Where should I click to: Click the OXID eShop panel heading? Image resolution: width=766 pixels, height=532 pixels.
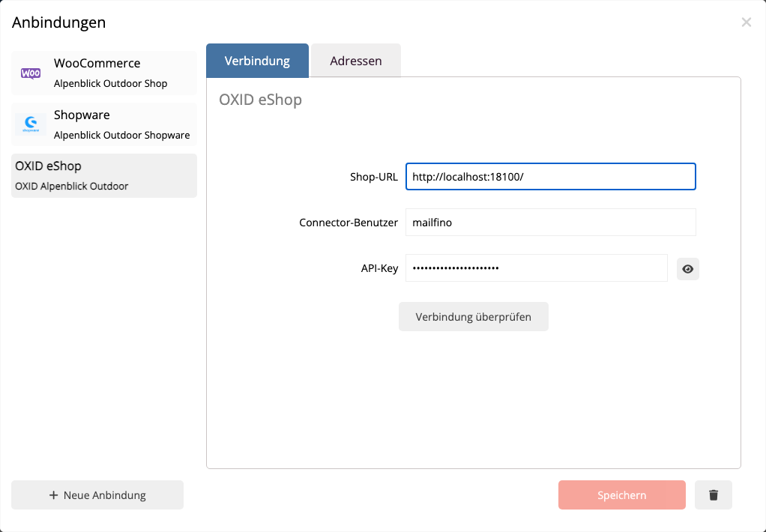pyautogui.click(x=260, y=100)
